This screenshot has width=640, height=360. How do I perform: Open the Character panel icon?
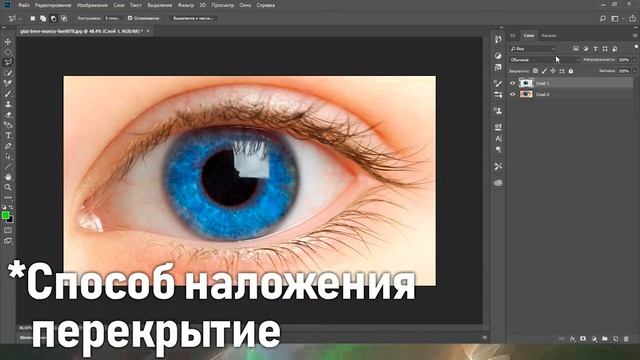point(498,139)
